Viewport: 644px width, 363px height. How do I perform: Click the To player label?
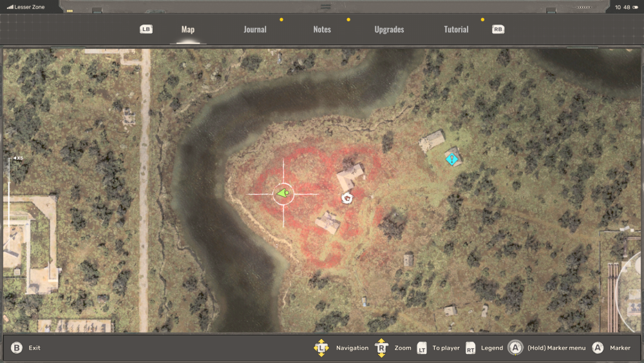(446, 348)
